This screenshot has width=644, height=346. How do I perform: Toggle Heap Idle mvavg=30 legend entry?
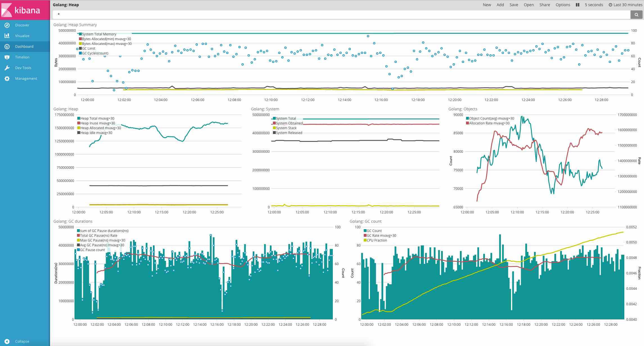95,133
